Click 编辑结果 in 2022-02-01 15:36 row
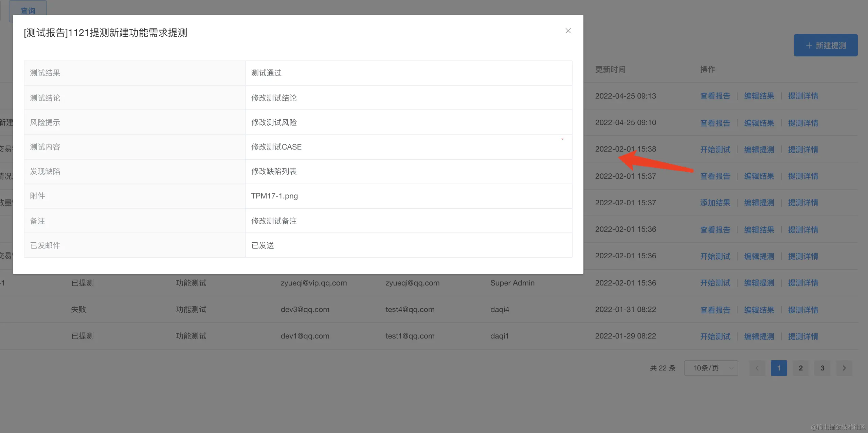The image size is (868, 433). [x=759, y=230]
